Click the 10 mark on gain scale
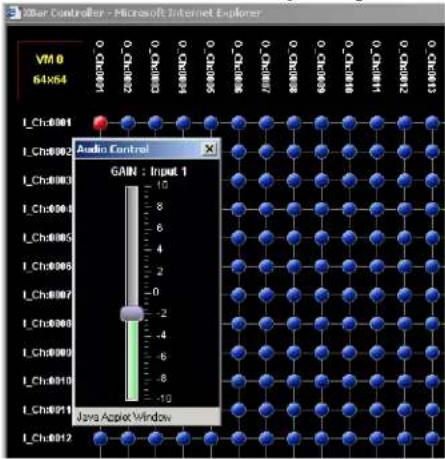 (x=162, y=185)
